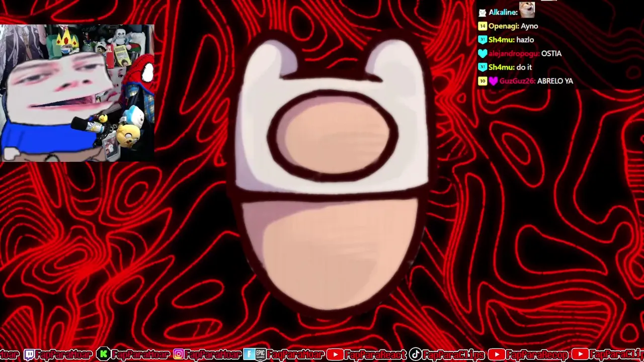The image size is (644, 362).
Task: Click "FapParaMoar" next to the Kick logo
Action: 140,354
